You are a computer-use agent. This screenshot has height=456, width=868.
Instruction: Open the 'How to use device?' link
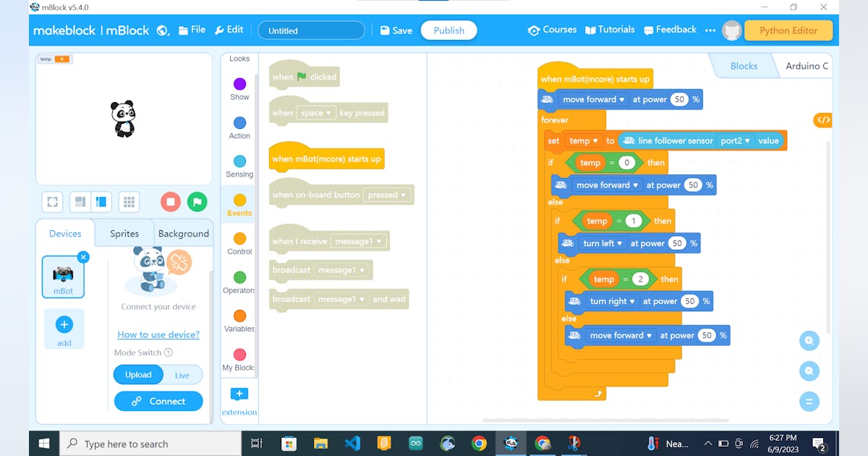pyautogui.click(x=158, y=334)
